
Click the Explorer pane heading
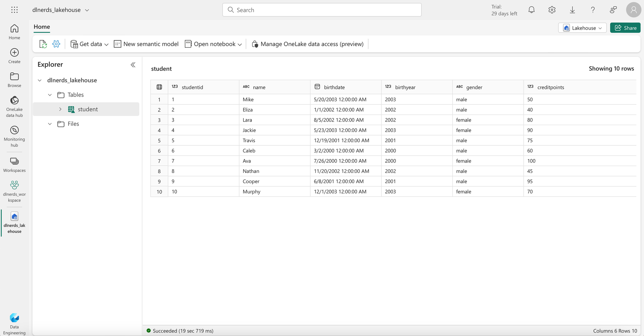click(50, 64)
